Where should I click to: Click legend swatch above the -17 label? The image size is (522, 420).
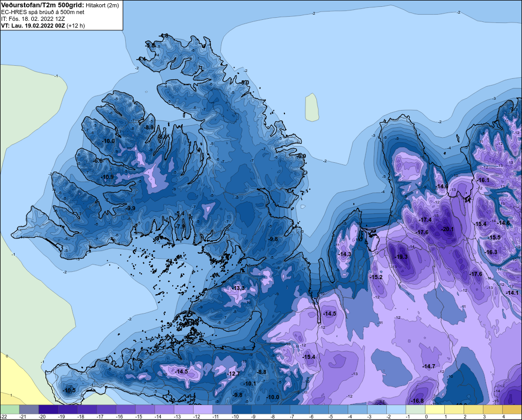click(106, 410)
